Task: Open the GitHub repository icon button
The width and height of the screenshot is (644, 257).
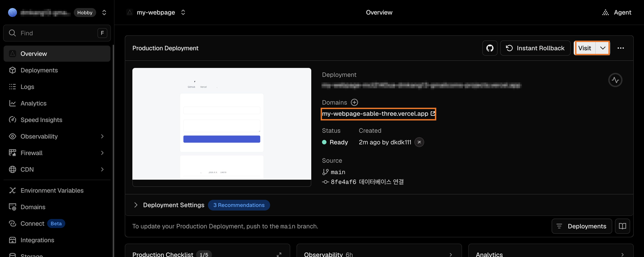Action: point(490,48)
